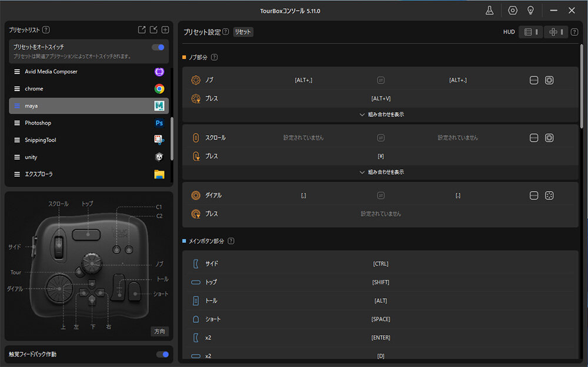The height and width of the screenshot is (367, 588).
Task: Disable the 触覚フィードバック作動 toggle
Action: pyautogui.click(x=162, y=354)
